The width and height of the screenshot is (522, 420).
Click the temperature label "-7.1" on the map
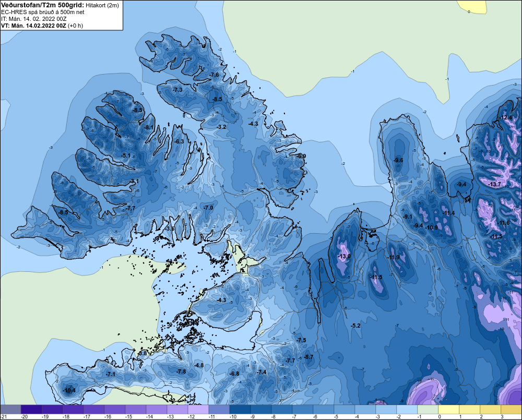click(x=111, y=374)
